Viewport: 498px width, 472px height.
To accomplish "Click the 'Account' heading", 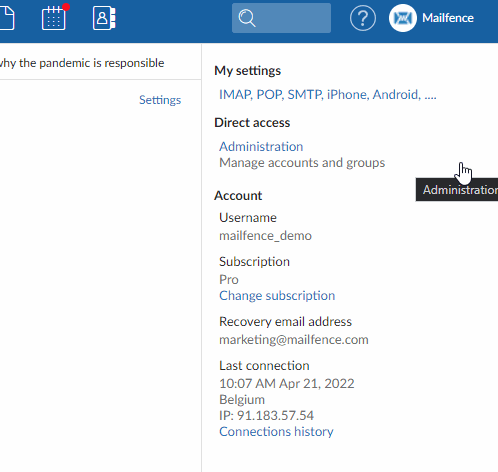I will [238, 196].
